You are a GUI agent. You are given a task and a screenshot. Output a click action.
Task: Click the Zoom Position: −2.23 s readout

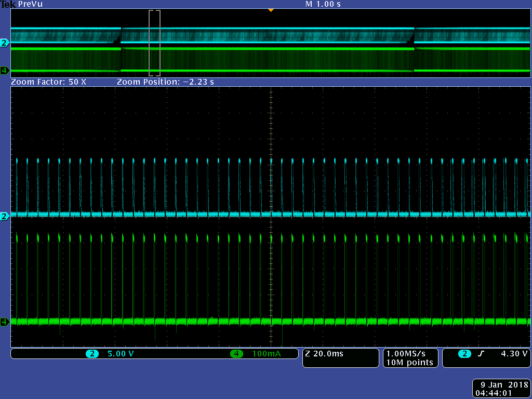[166, 82]
